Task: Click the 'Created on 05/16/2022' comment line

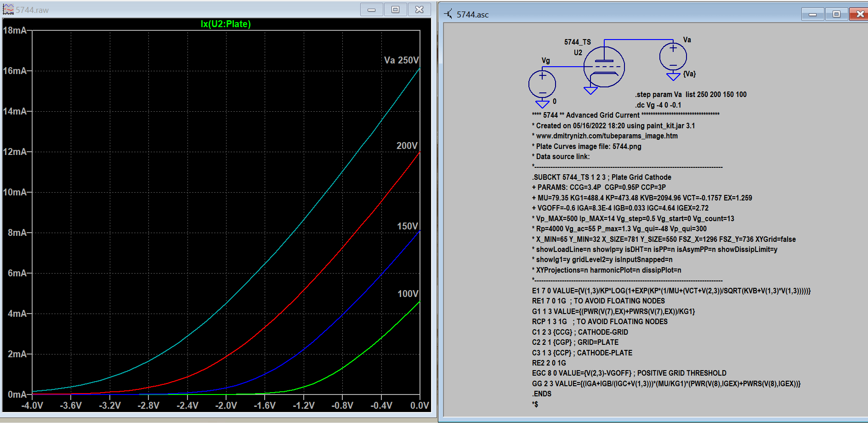Action: (613, 126)
